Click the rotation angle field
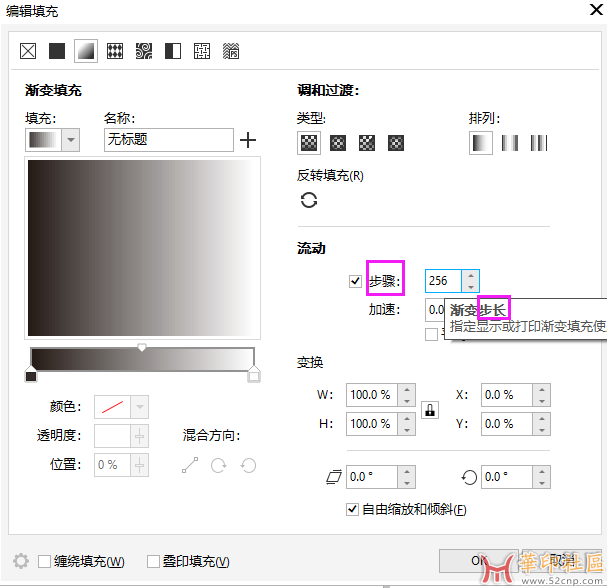The image size is (607, 588). (x=507, y=477)
